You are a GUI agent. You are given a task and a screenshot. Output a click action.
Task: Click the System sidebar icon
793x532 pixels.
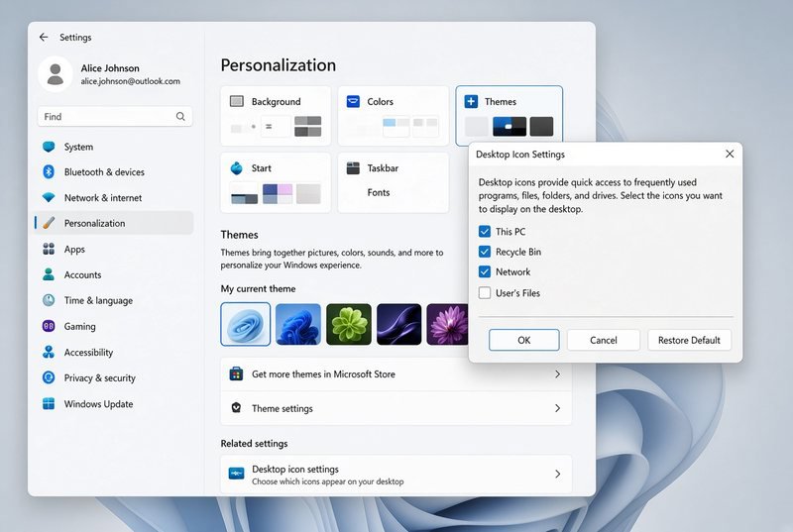(x=49, y=147)
